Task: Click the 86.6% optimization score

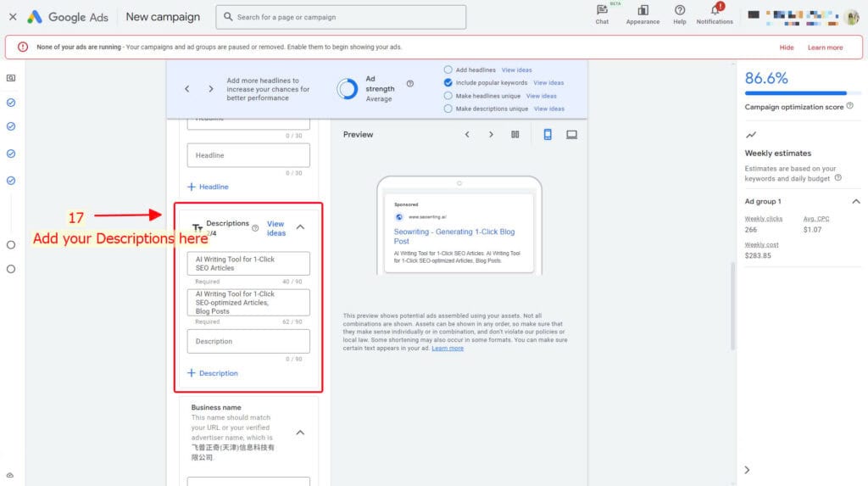Action: pos(766,78)
